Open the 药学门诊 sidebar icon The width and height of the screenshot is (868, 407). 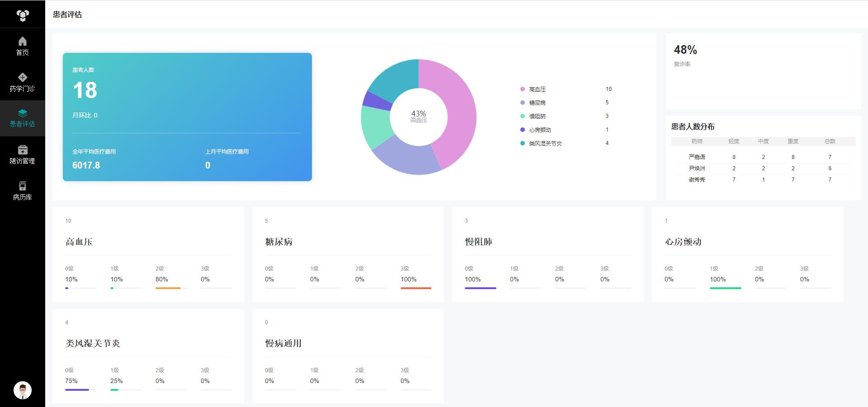pos(23,77)
